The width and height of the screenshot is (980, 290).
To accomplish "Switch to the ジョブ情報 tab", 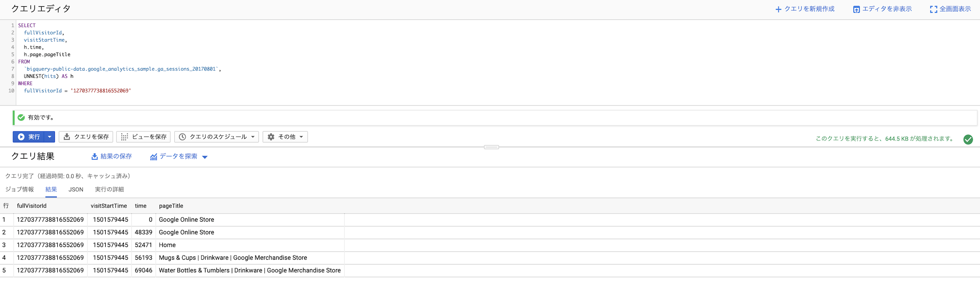I will click(x=20, y=189).
